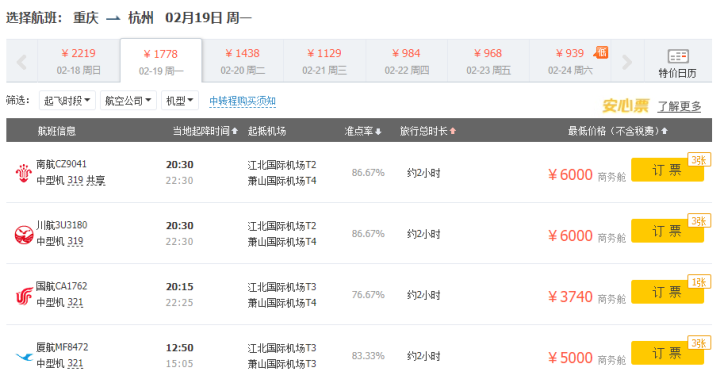Viewport: 720px width, 379px height.
Task: Select the 02-18 周日 ¥2219 tab
Action: click(x=79, y=62)
